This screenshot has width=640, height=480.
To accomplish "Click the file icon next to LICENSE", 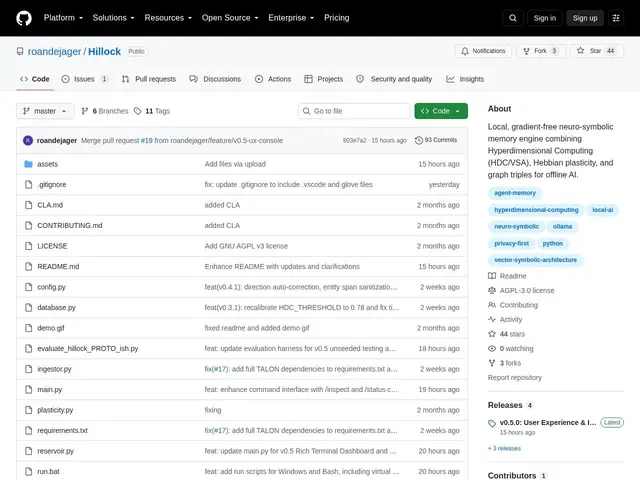I will (x=28, y=246).
